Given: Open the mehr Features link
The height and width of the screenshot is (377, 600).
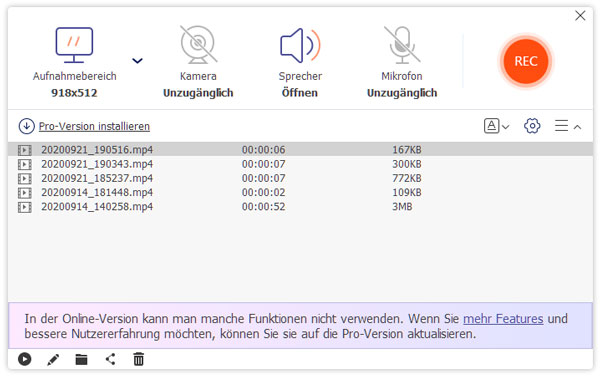Looking at the screenshot, I should [x=503, y=318].
